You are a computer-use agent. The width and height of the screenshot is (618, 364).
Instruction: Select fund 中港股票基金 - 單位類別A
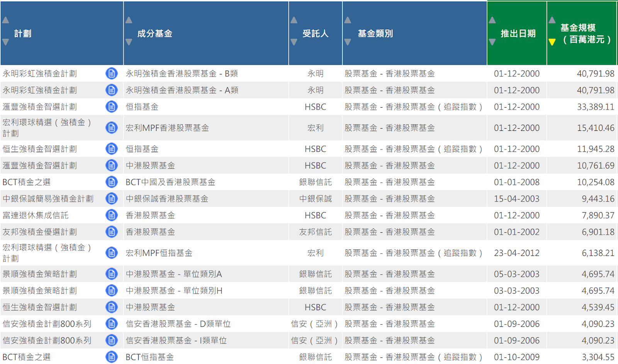[174, 274]
